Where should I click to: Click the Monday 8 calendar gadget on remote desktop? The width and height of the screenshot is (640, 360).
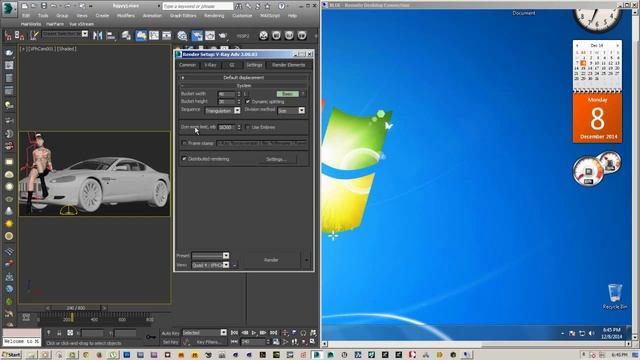(x=597, y=118)
